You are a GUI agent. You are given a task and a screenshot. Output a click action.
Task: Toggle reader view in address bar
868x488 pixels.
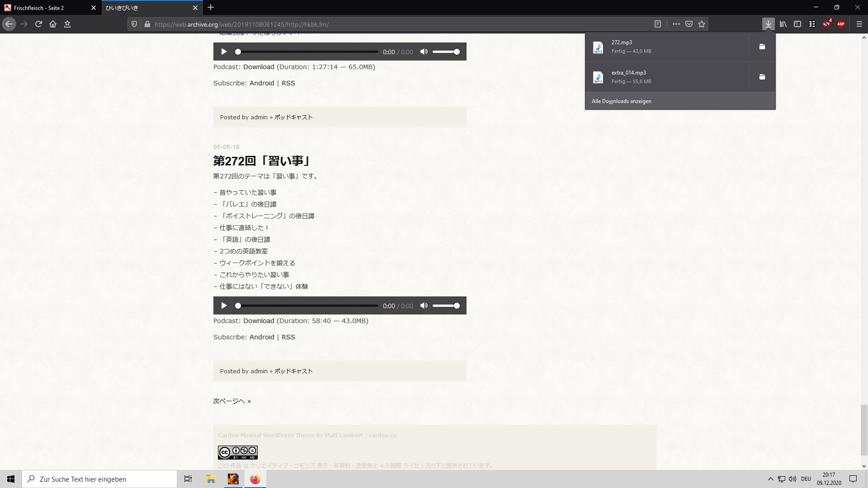click(x=658, y=24)
